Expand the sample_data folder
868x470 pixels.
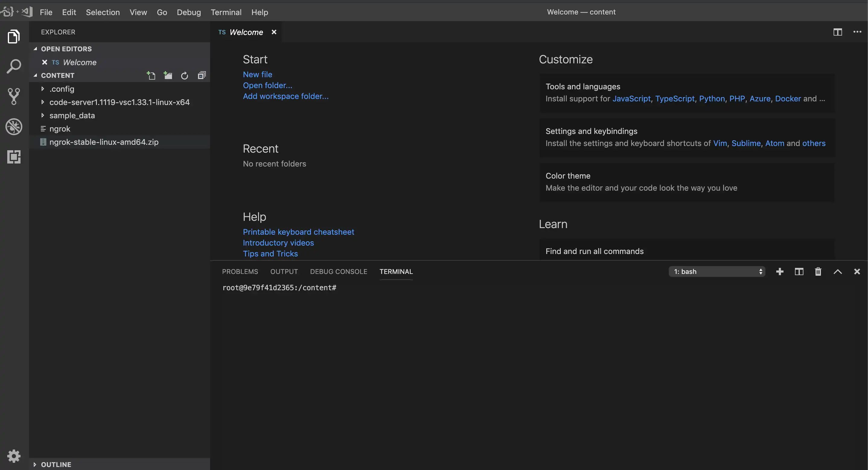[x=72, y=116]
